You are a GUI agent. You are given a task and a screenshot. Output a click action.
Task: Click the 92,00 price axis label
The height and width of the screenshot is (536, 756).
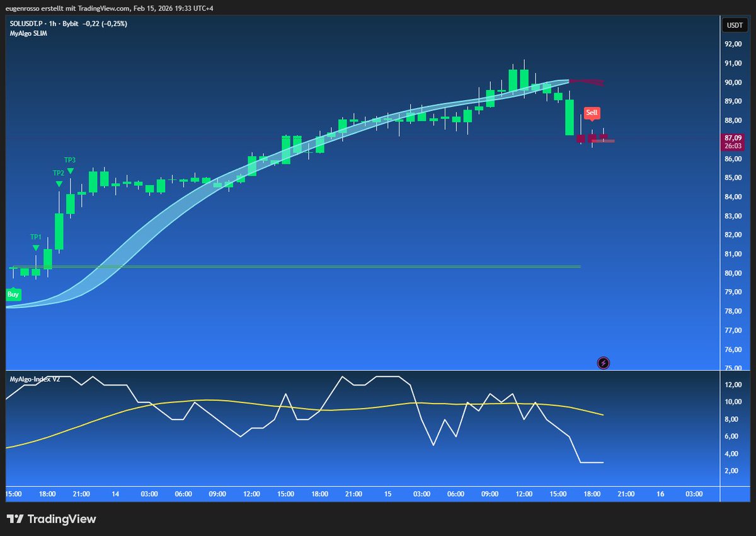[733, 44]
